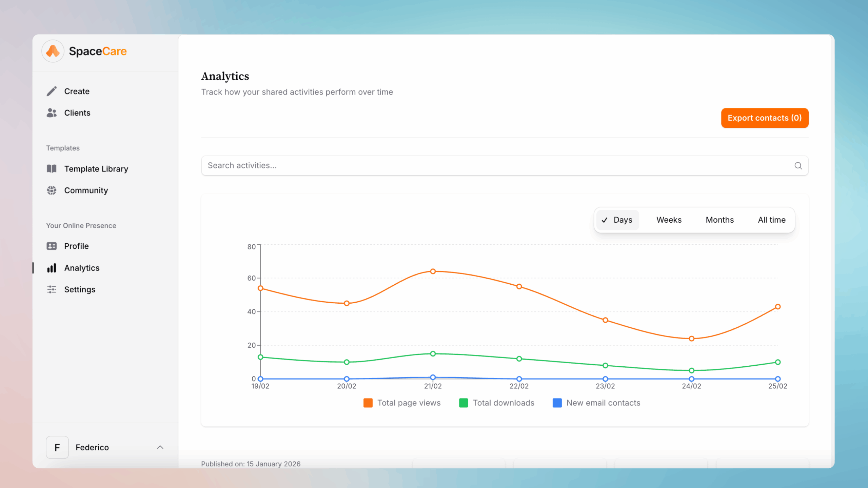Viewport: 868px width, 488px height.
Task: Toggle the Total downloads legend item
Action: 497,403
